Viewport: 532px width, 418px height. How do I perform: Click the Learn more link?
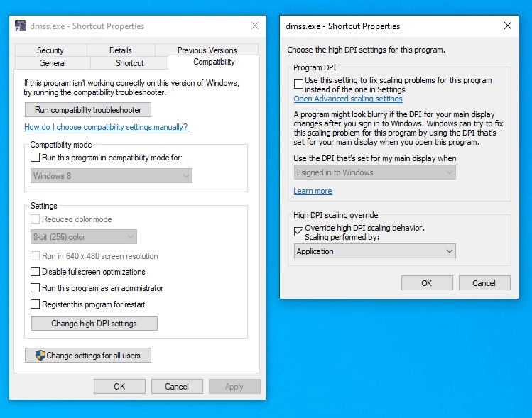tap(313, 191)
